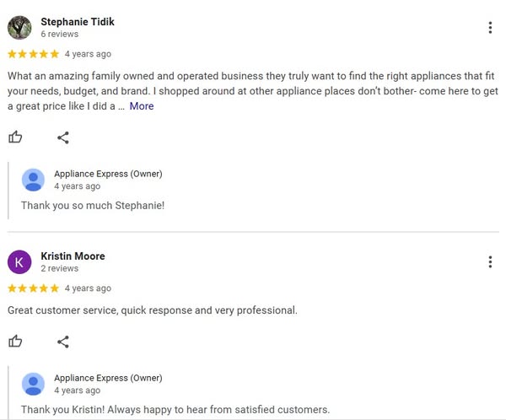
Task: Expand review text with More link
Action: 142,106
